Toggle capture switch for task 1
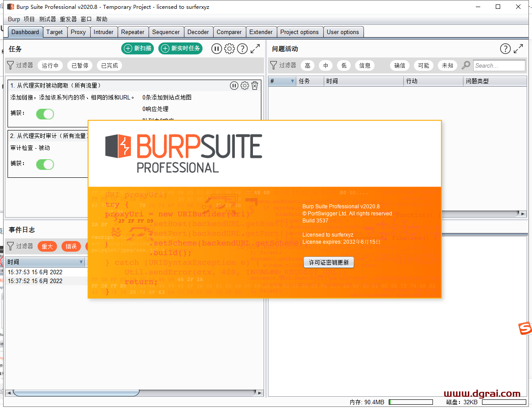This screenshot has width=532, height=410. tap(45, 114)
